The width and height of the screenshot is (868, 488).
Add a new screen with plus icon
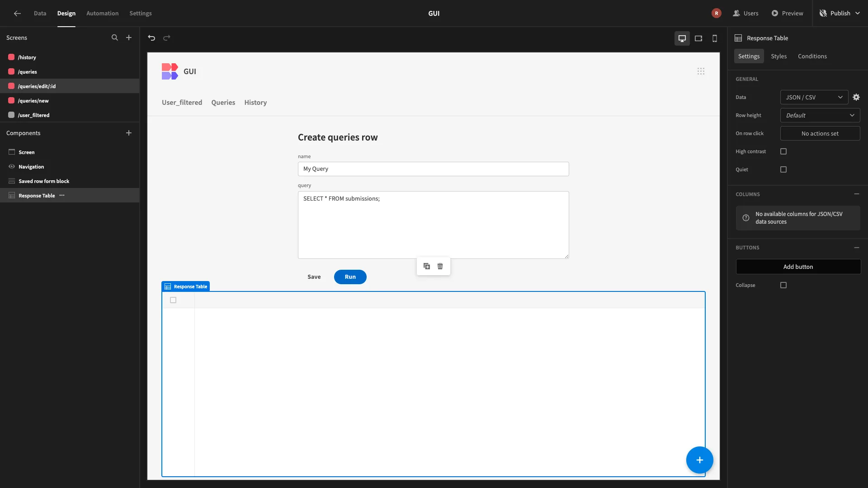pyautogui.click(x=129, y=38)
